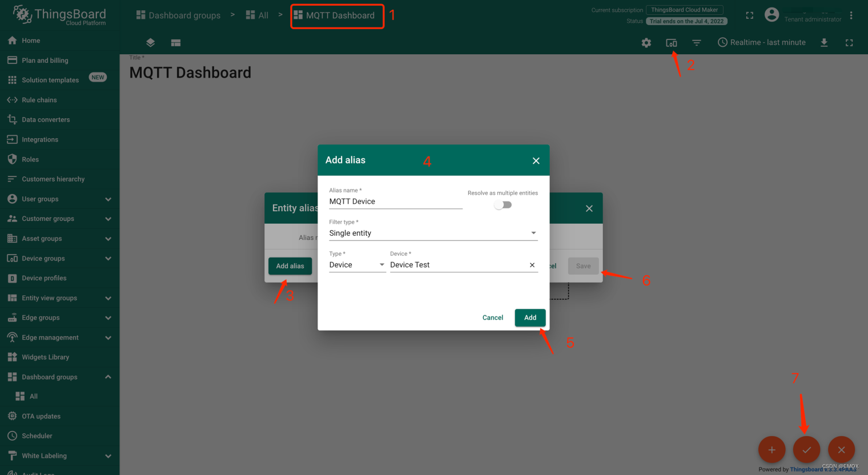Image resolution: width=868 pixels, height=475 pixels.
Task: Open Integrations page
Action: [59, 139]
